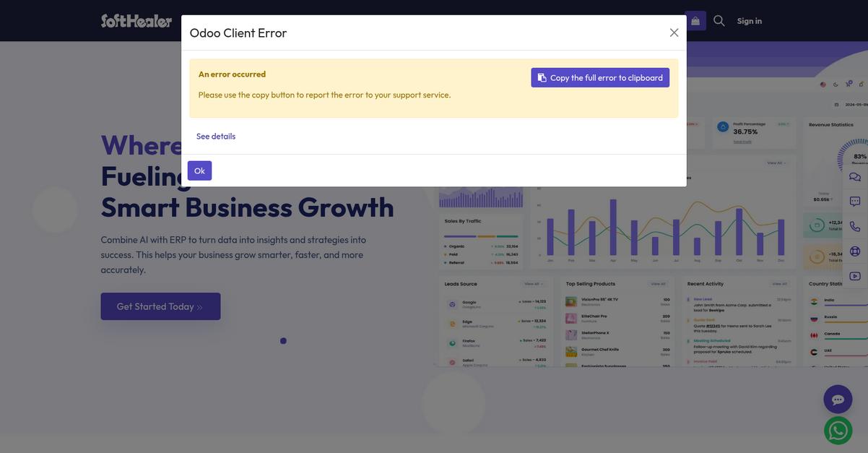Open the YouTube video sidebar icon
Viewport: 868px width, 453px height.
[x=855, y=276]
